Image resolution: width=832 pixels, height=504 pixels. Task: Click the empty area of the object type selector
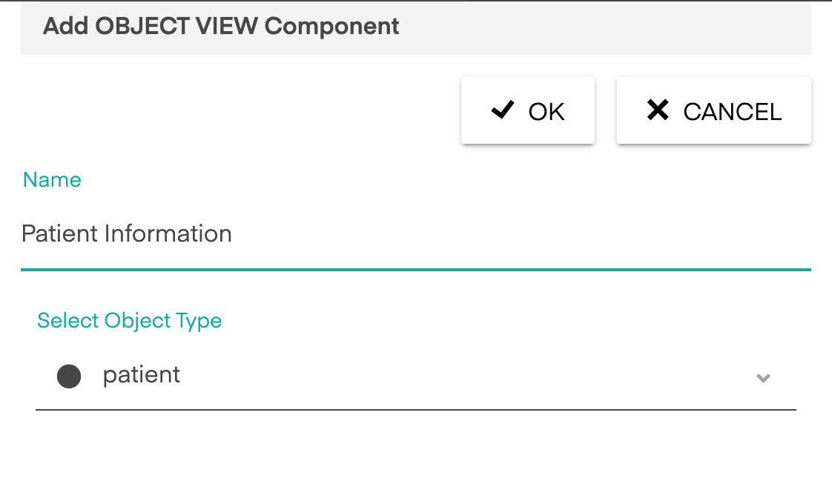coord(467,376)
